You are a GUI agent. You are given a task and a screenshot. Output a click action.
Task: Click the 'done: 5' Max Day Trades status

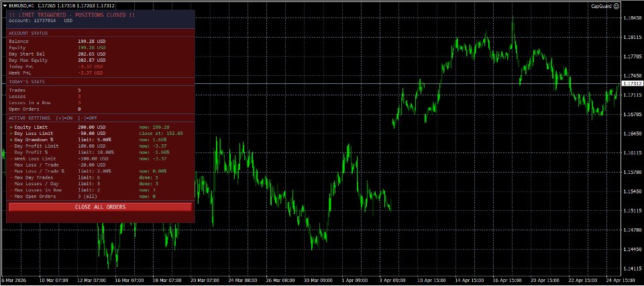pos(149,177)
